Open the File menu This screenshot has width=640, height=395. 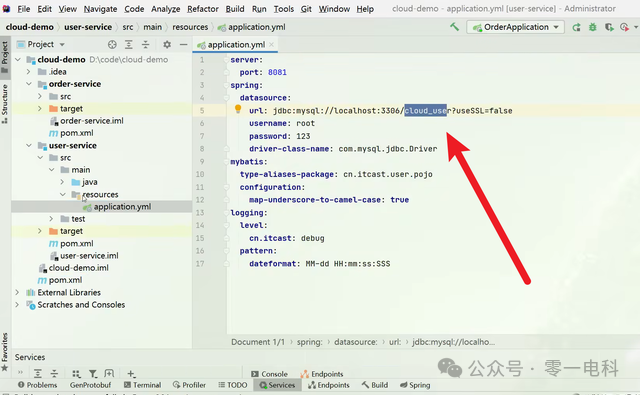point(23,9)
